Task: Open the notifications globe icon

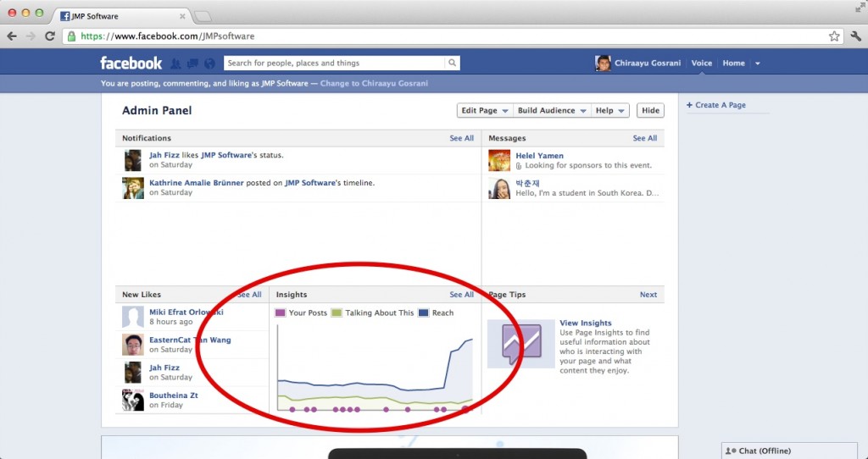Action: (x=209, y=64)
